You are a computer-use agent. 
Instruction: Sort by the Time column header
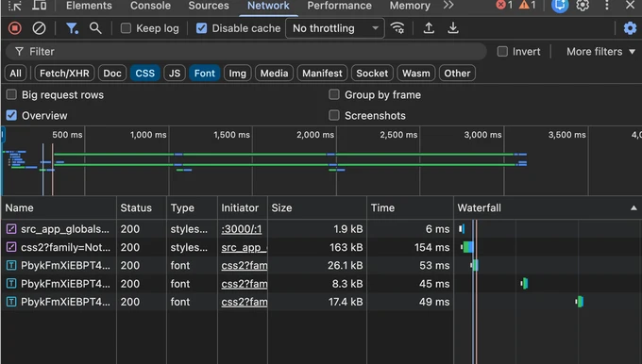click(x=410, y=207)
